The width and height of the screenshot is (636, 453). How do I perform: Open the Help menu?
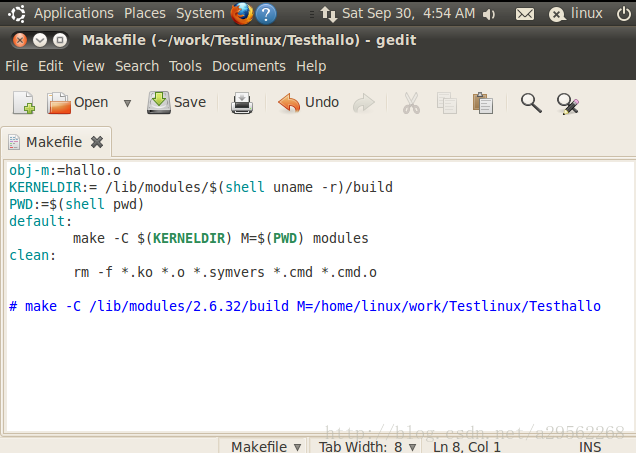(311, 66)
